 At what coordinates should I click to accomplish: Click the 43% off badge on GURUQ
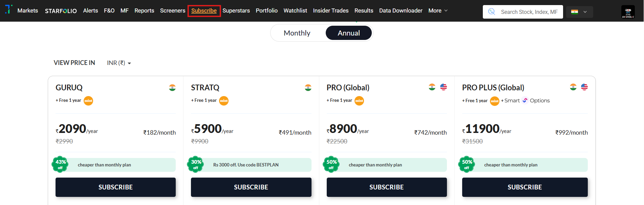[x=60, y=164]
